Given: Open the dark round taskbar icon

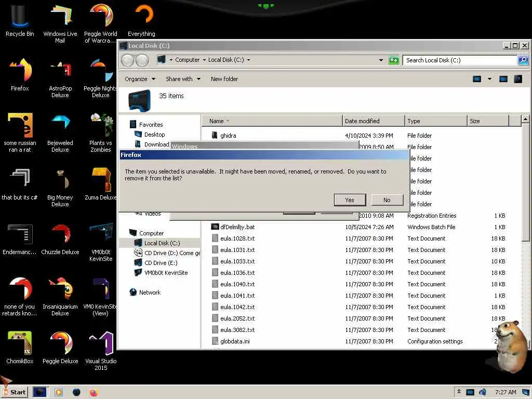Looking at the screenshot, I should point(76,393).
